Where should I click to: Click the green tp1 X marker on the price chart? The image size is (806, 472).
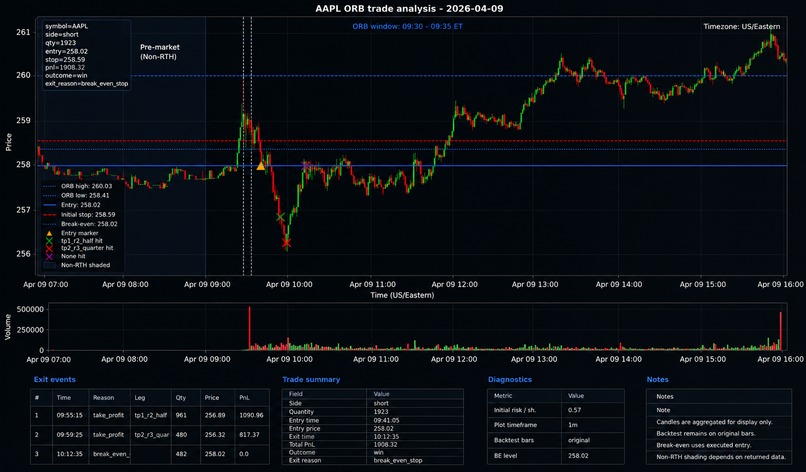click(x=280, y=217)
